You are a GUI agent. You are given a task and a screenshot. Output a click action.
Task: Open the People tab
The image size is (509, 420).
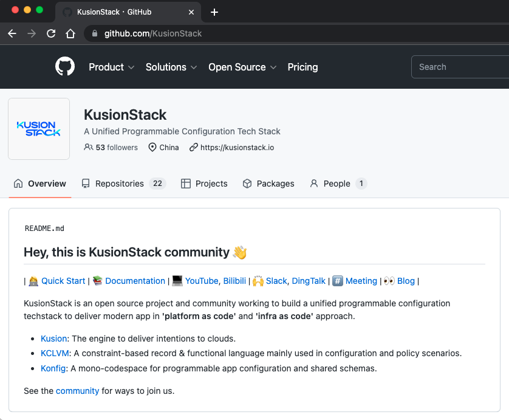(x=338, y=184)
